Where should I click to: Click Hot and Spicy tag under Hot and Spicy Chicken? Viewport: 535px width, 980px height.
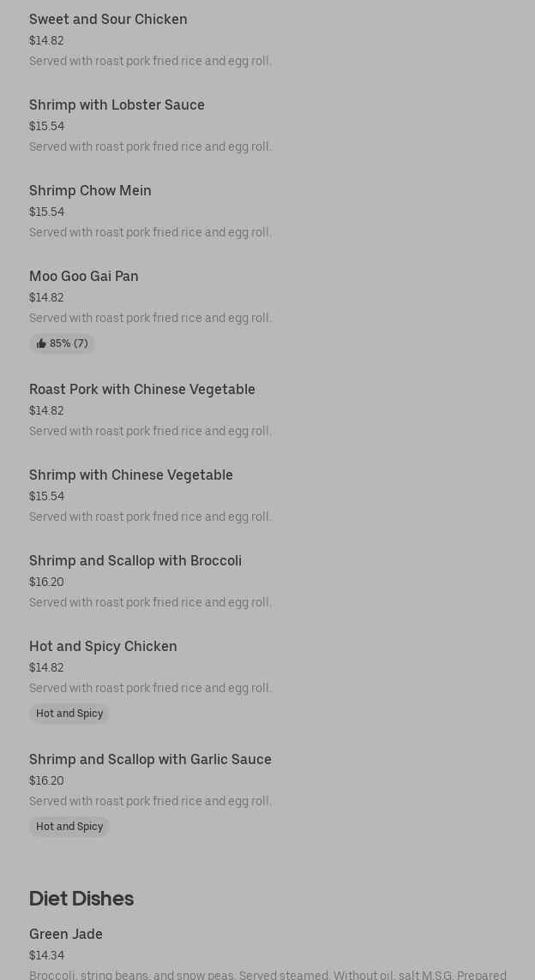[69, 714]
